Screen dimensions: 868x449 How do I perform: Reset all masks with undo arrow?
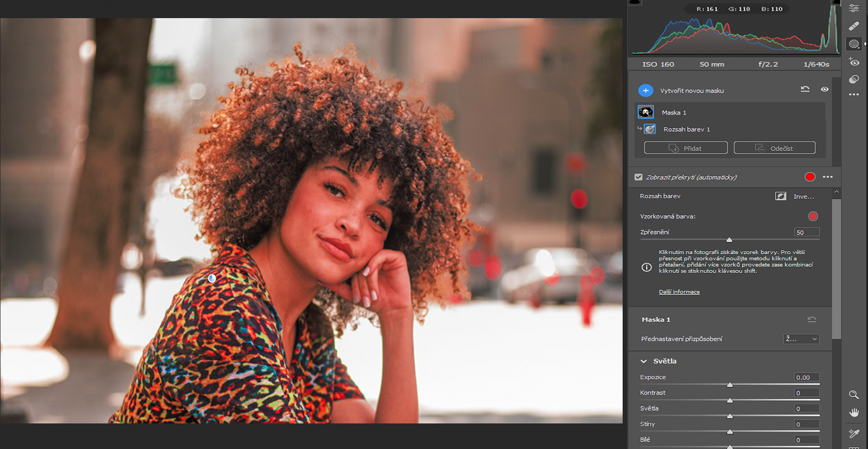[x=805, y=89]
